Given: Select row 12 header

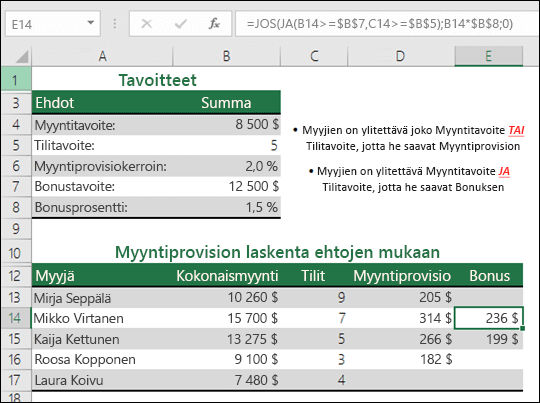Looking at the screenshot, I should (x=15, y=276).
